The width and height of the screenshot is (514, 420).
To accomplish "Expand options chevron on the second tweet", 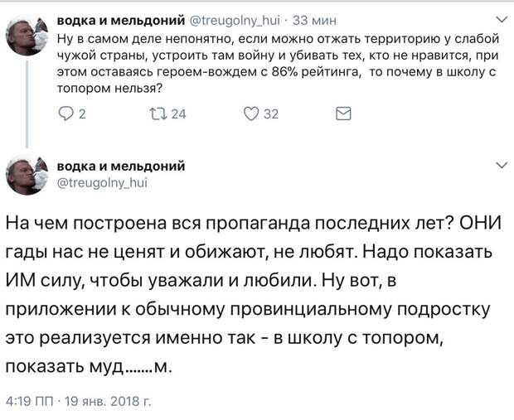I will tap(502, 165).
